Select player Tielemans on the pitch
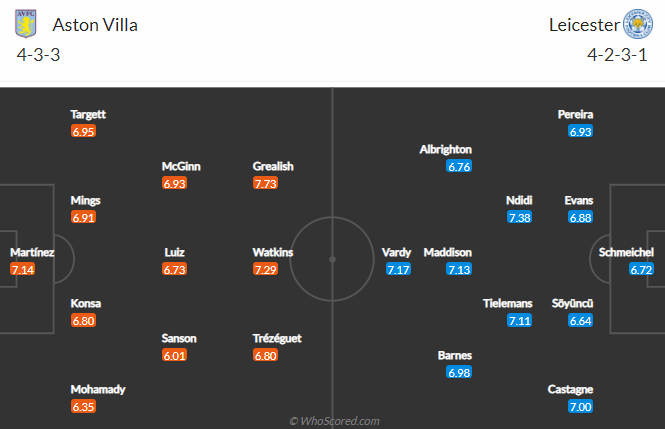The image size is (665, 429). 507,304
